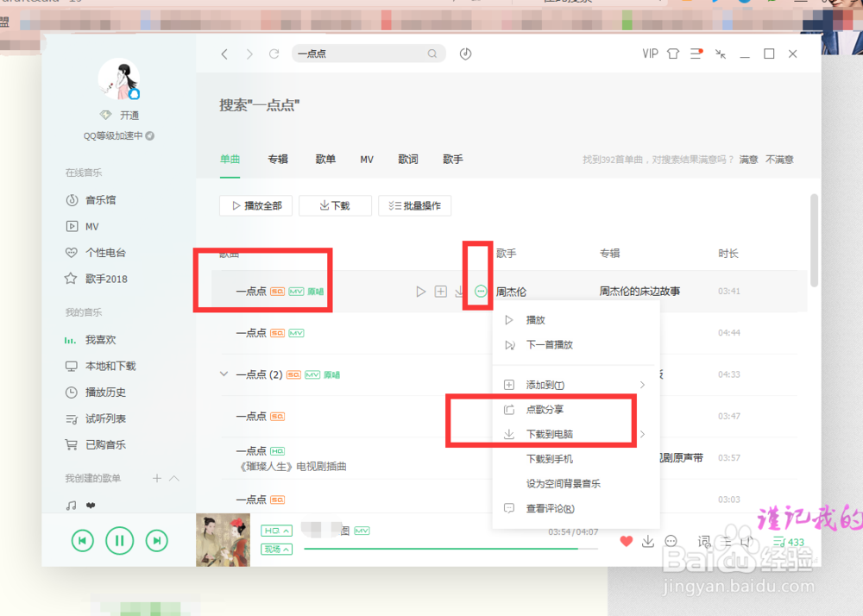Pause the current song
The height and width of the screenshot is (616, 863).
pos(119,541)
